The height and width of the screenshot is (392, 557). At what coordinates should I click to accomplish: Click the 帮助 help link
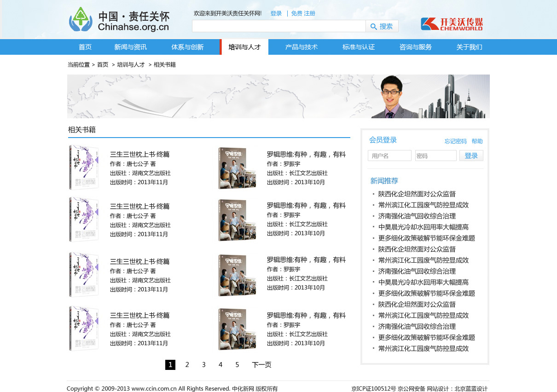coord(477,141)
